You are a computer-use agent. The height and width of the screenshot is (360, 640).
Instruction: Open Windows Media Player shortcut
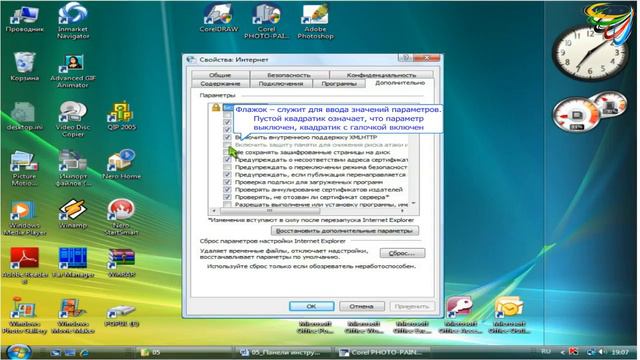(x=24, y=218)
